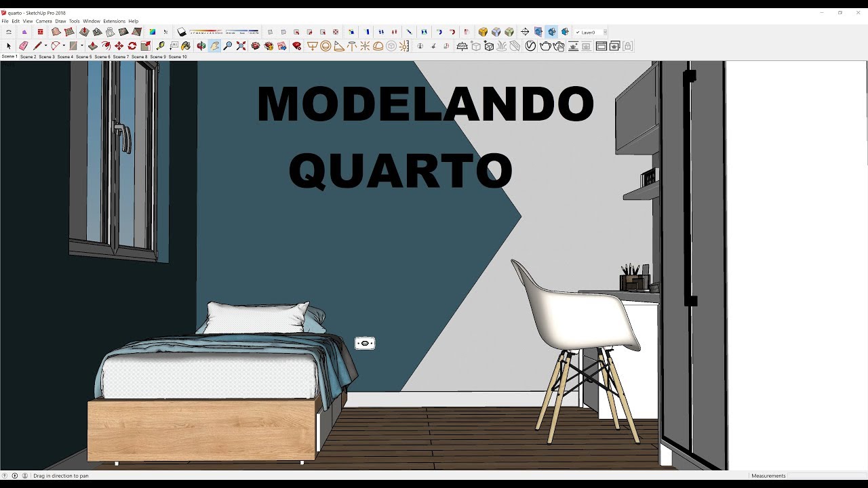
Task: Start V-Ray interactive render
Action: [559, 46]
